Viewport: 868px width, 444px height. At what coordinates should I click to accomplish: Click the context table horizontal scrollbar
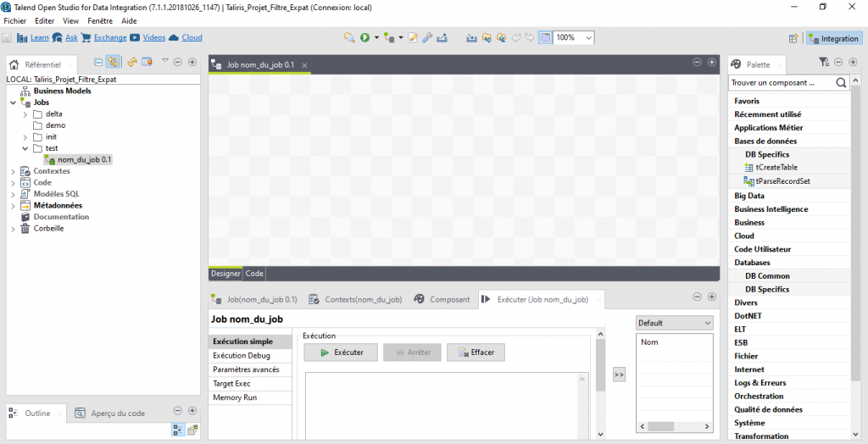tap(675, 427)
